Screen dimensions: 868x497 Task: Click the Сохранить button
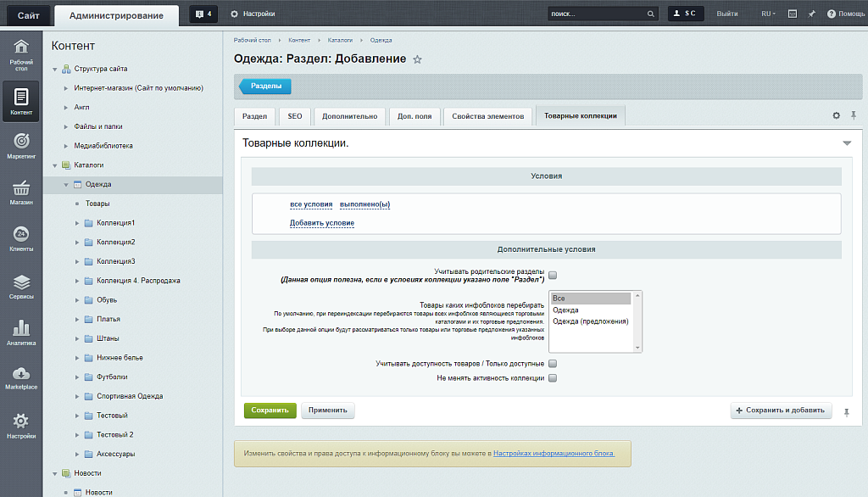(x=269, y=410)
